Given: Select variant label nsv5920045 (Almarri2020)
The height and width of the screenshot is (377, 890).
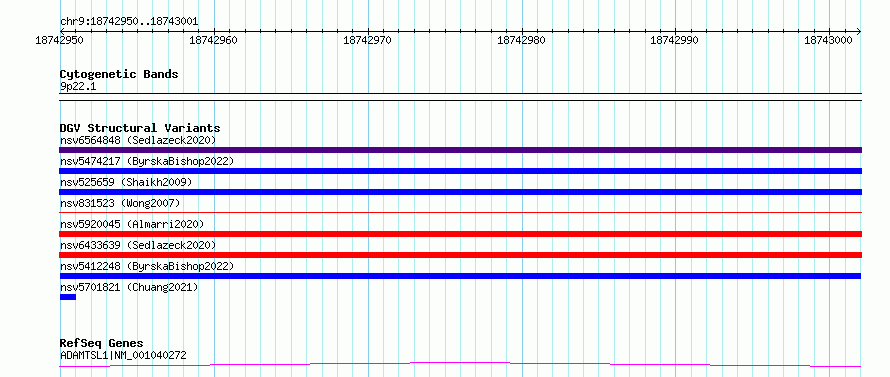Looking at the screenshot, I should tap(132, 224).
